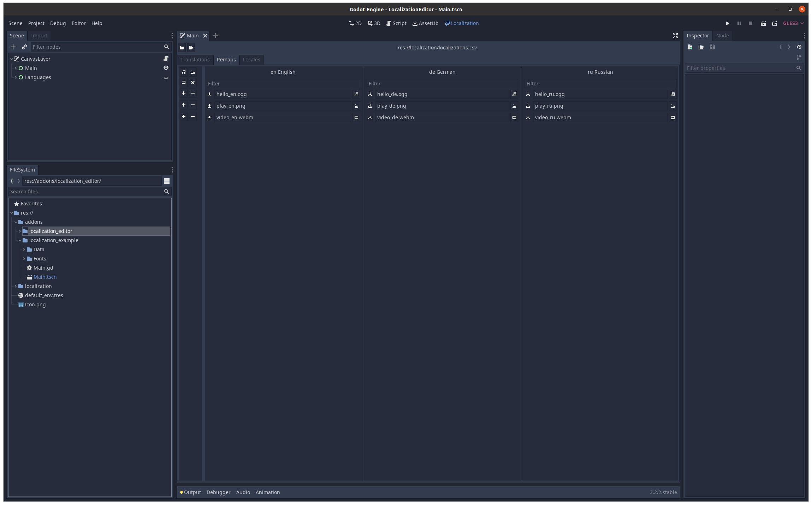The image size is (812, 505).
Task: Expand the Main node in scene tree
Action: coord(16,68)
